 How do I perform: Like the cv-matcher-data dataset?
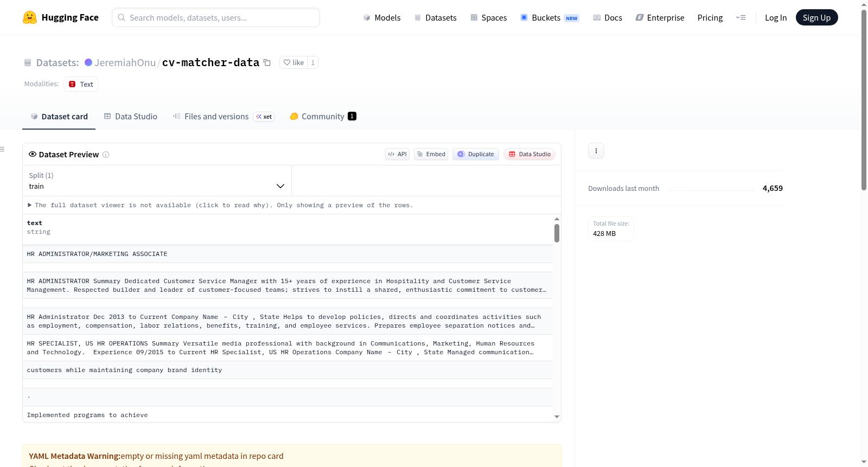pos(293,62)
